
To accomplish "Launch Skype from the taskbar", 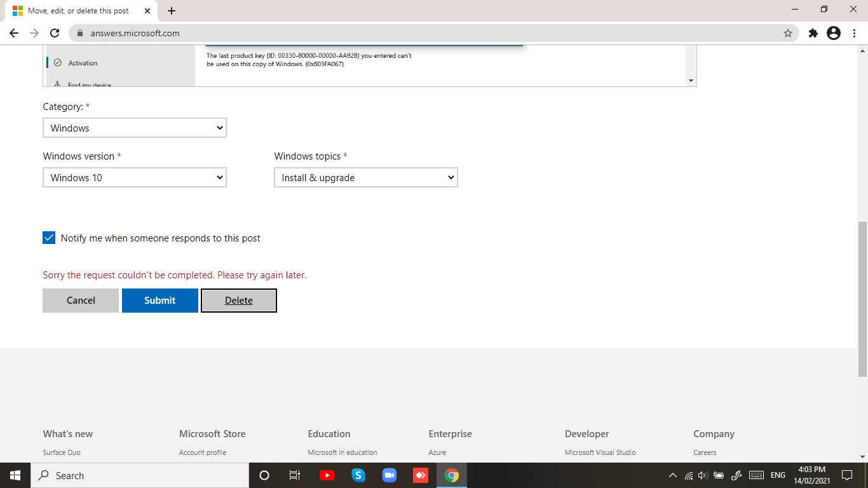I will (x=358, y=475).
